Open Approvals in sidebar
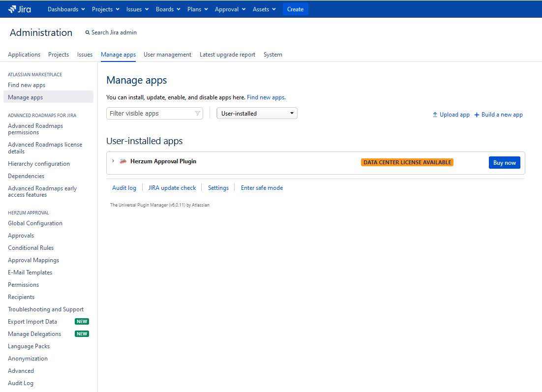This screenshot has width=542, height=392. tap(21, 236)
